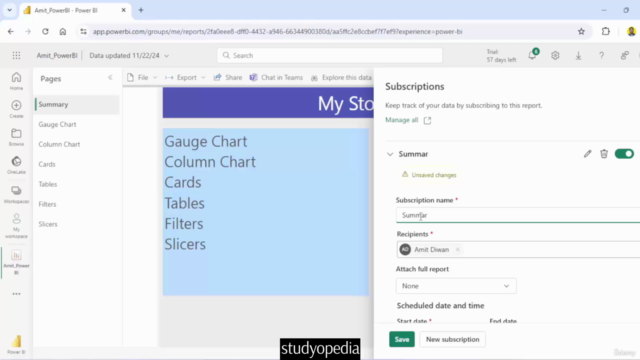Click the Column Chart text in report

[210, 162]
